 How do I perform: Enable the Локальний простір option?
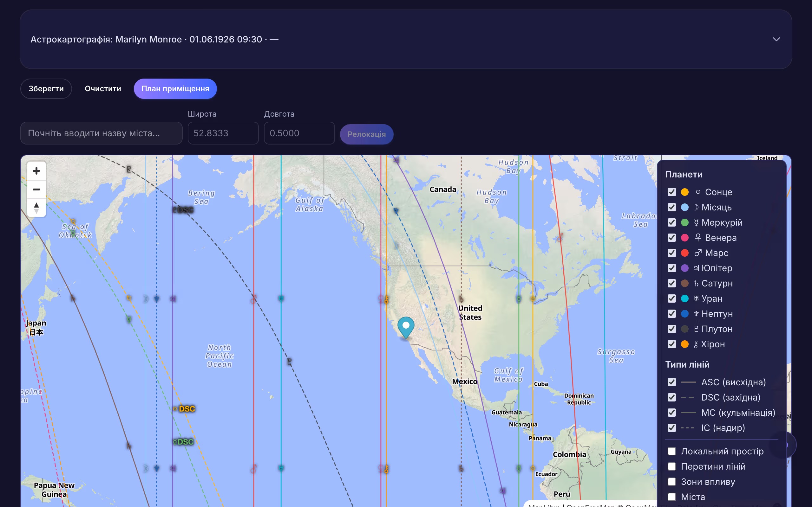[672, 451]
